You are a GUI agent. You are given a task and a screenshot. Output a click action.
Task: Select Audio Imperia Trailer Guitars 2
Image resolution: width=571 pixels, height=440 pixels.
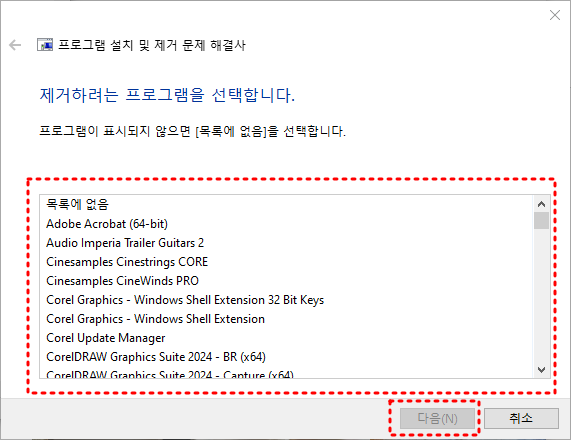[286, 243]
